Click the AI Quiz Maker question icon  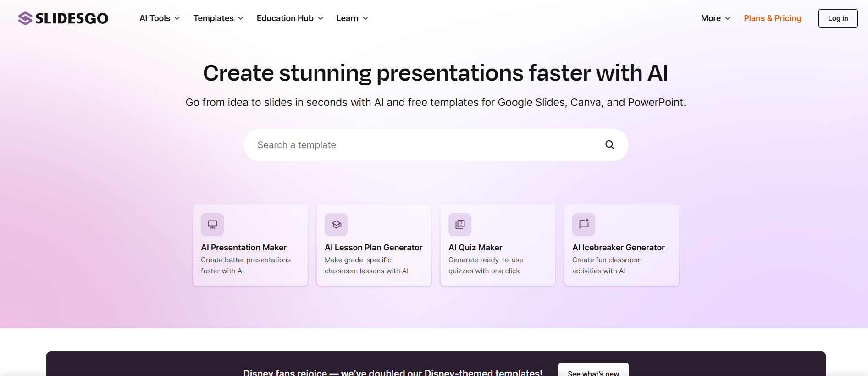click(460, 225)
